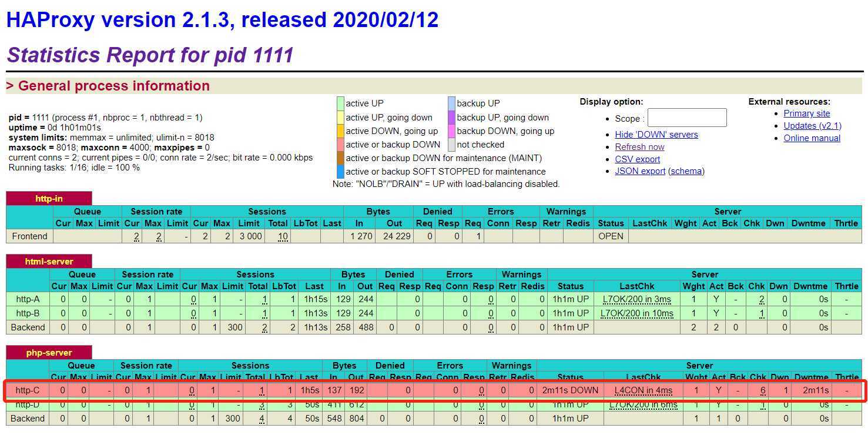Click the active UP green legend swatch
This screenshot has width=868, height=445.
click(340, 103)
